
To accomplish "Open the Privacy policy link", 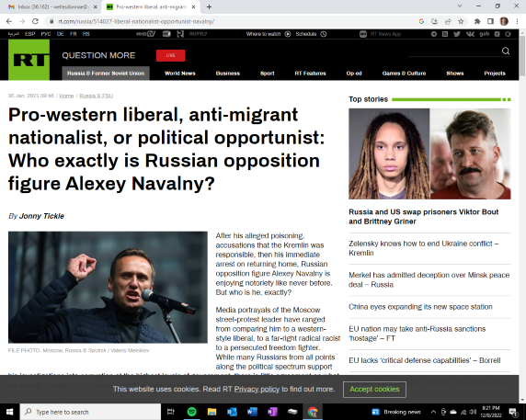I will 257,389.
